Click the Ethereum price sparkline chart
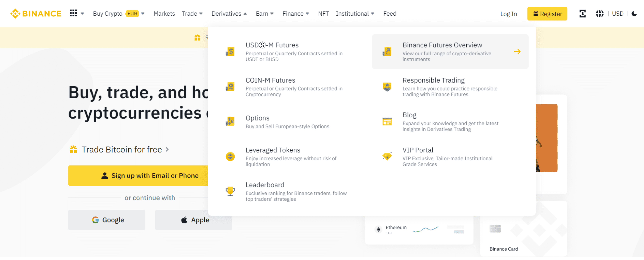Image resolution: width=644 pixels, height=260 pixels. pyautogui.click(x=425, y=229)
